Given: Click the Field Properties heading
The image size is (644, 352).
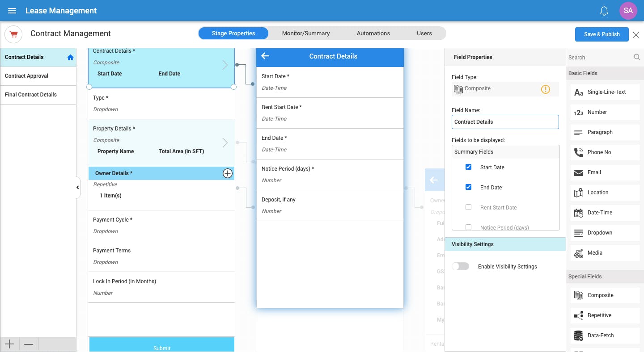Looking at the screenshot, I should pyautogui.click(x=473, y=57).
